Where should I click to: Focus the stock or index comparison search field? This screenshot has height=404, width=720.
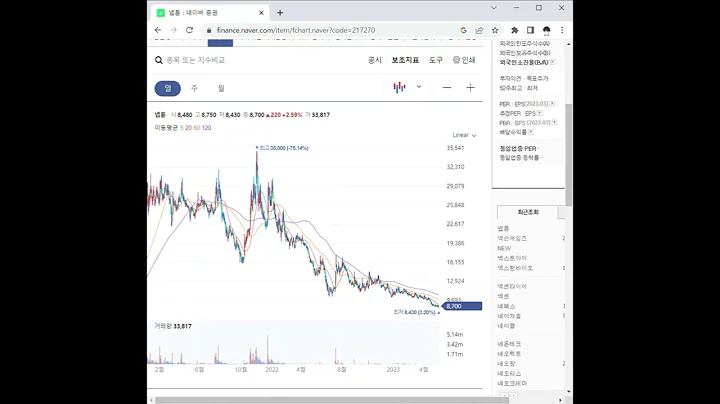pyautogui.click(x=196, y=60)
